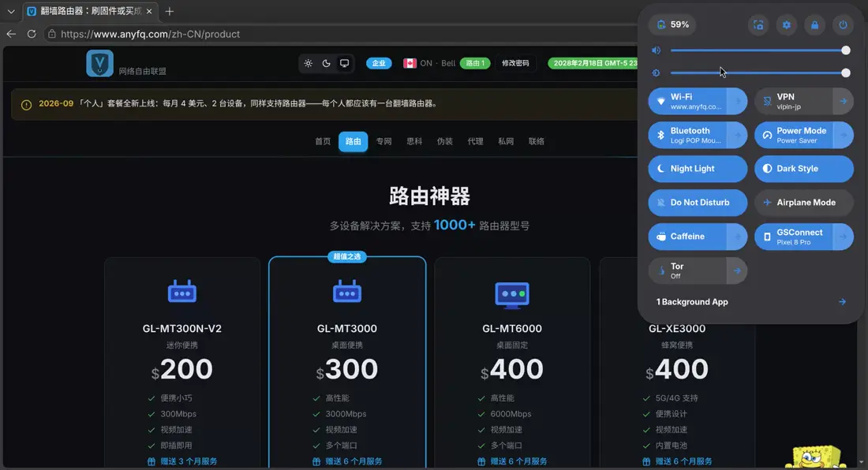868x470 pixels.
Task: Open the 伪装 tab
Action: 444,142
